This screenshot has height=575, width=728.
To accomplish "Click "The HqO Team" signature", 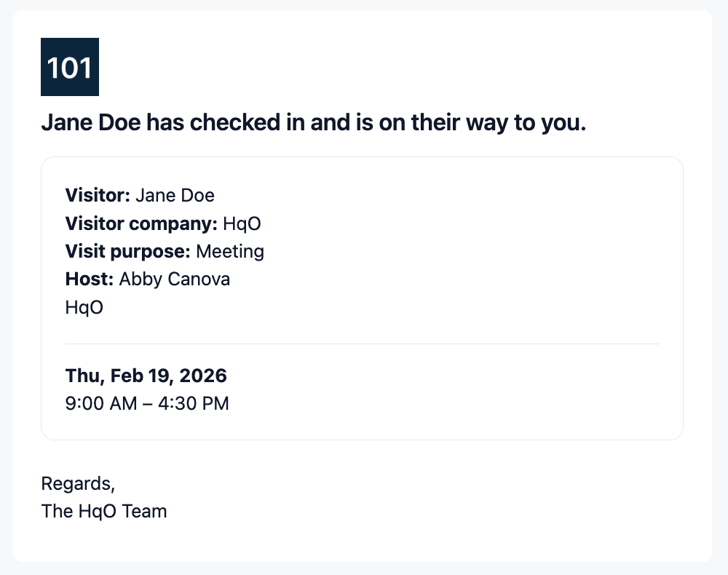I will point(104,511).
